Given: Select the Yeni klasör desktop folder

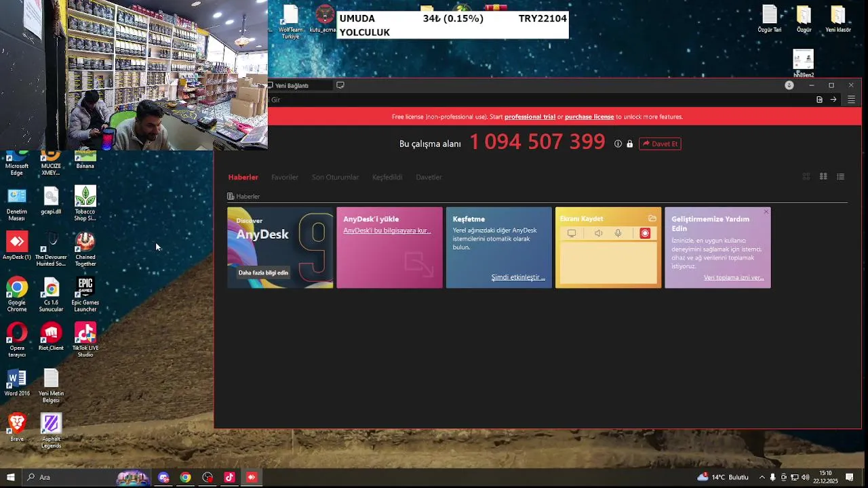Looking at the screenshot, I should pos(838,19).
